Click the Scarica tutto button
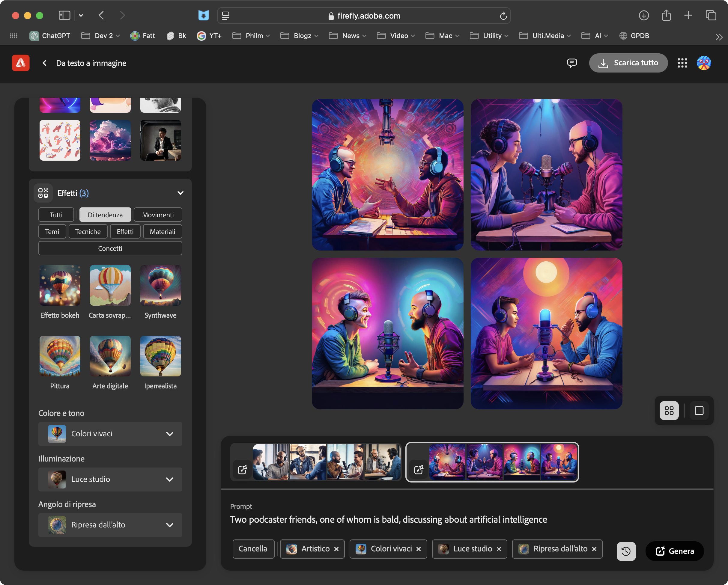Screen dimensions: 728x585 [628, 63]
